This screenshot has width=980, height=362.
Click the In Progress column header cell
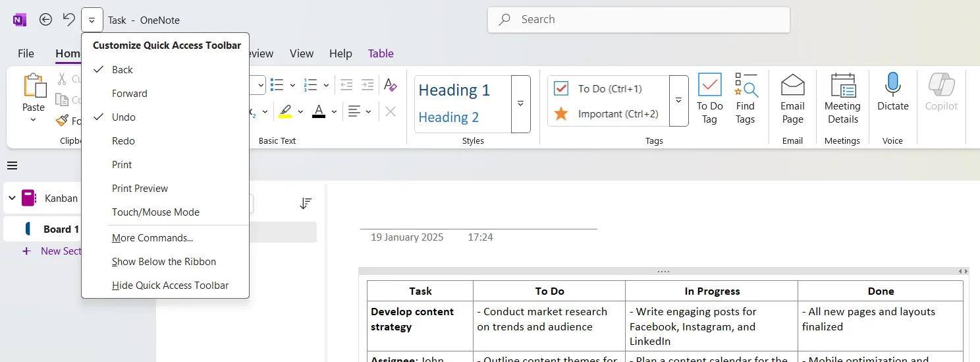(712, 291)
